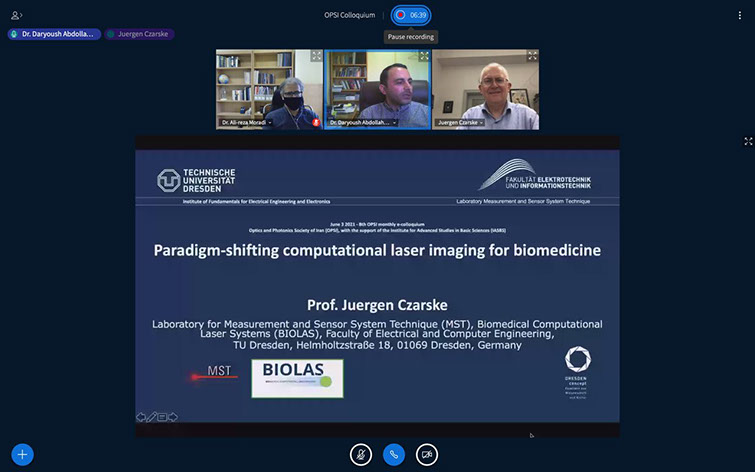755x472 pixels.
Task: Select Juergen Czarske talking indicator
Action: click(141, 34)
